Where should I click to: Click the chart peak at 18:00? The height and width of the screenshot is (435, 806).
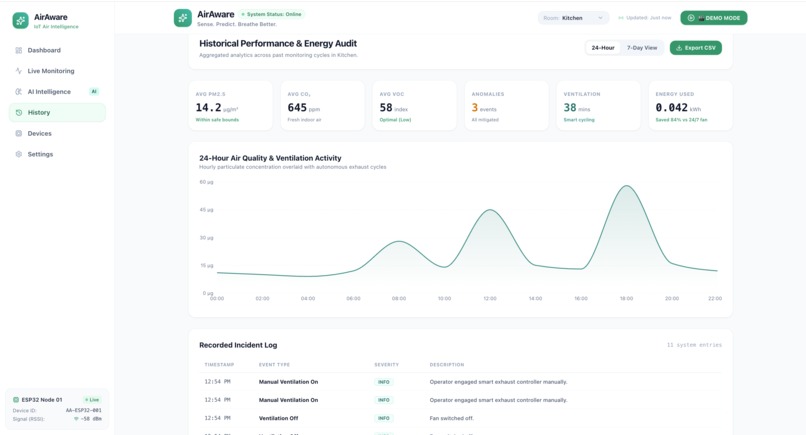tap(627, 186)
